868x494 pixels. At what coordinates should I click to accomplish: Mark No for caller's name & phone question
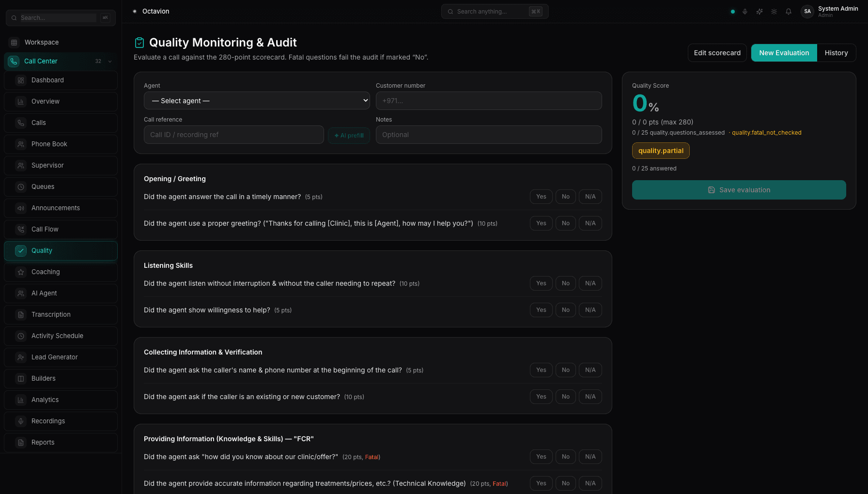[566, 370]
